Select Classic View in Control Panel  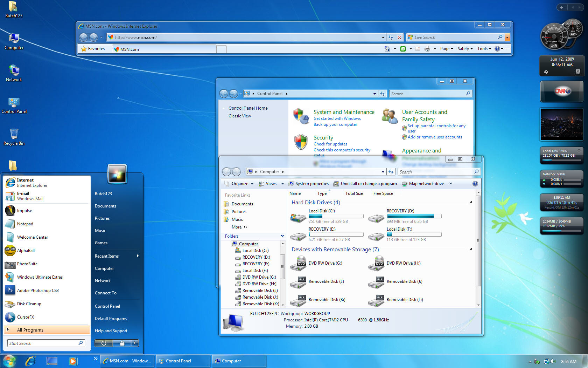tap(240, 116)
